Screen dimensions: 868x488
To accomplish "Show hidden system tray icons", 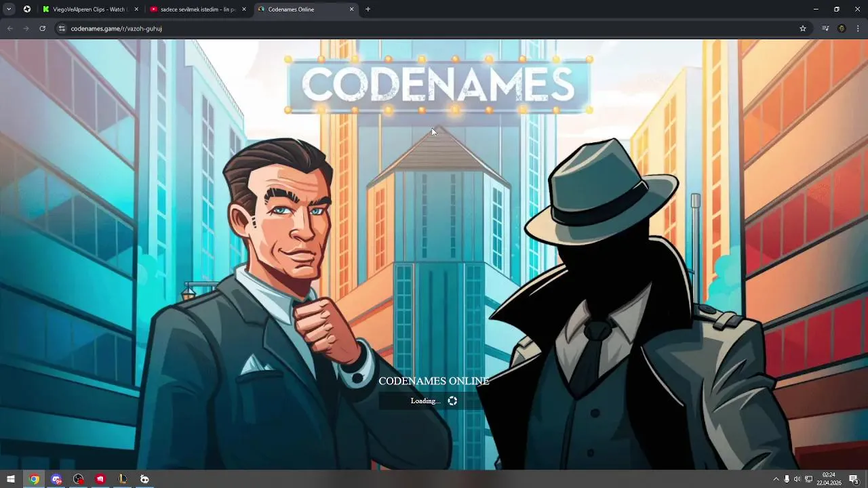I will (x=776, y=479).
